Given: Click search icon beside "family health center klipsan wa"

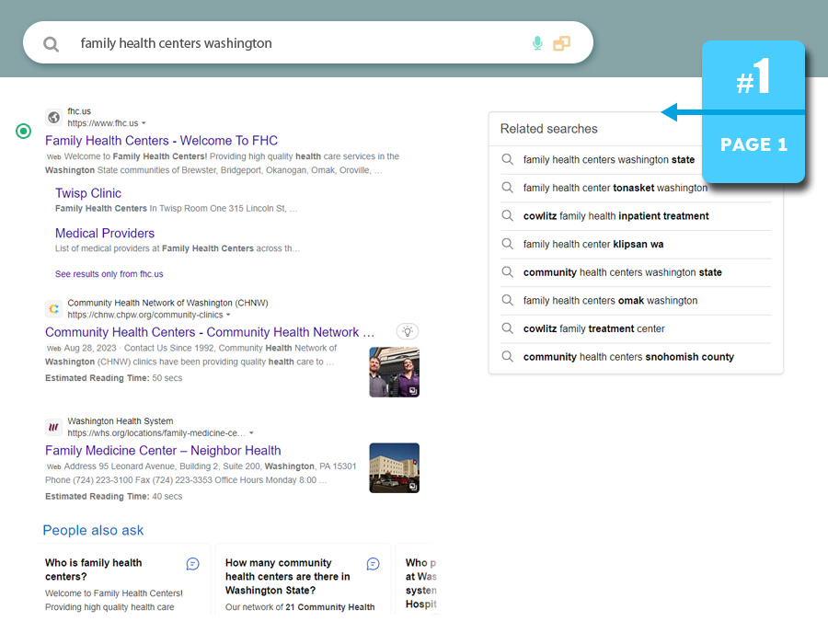Looking at the screenshot, I should click(508, 244).
